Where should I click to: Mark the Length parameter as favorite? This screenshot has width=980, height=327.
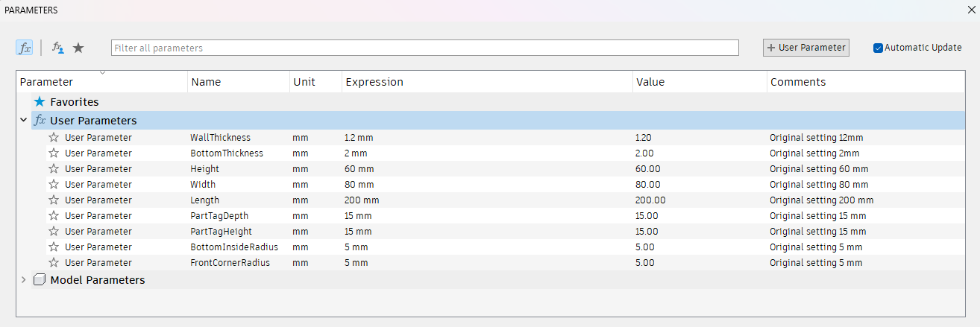tap(54, 200)
